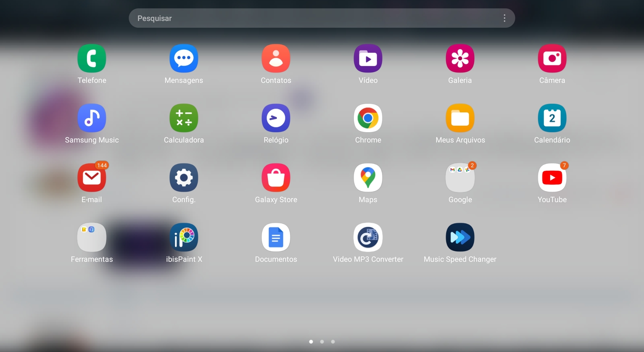Launch the Chrome browser
Image resolution: width=644 pixels, height=352 pixels.
(368, 118)
